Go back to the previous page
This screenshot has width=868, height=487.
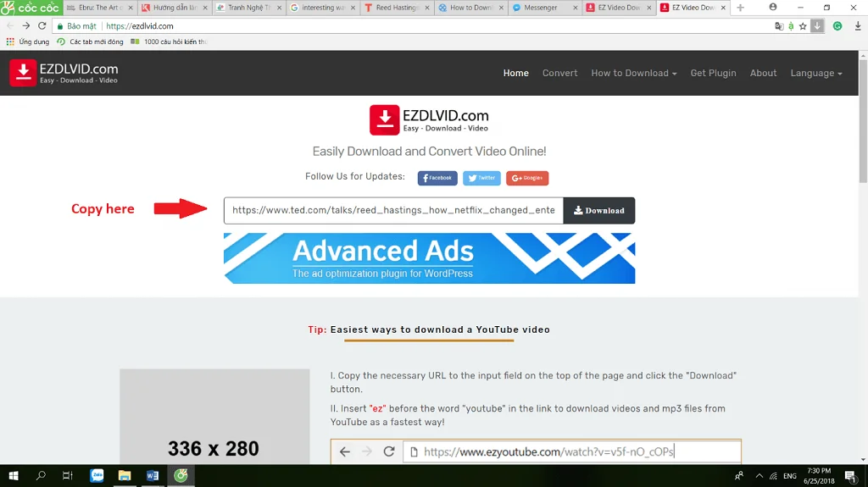tap(10, 26)
